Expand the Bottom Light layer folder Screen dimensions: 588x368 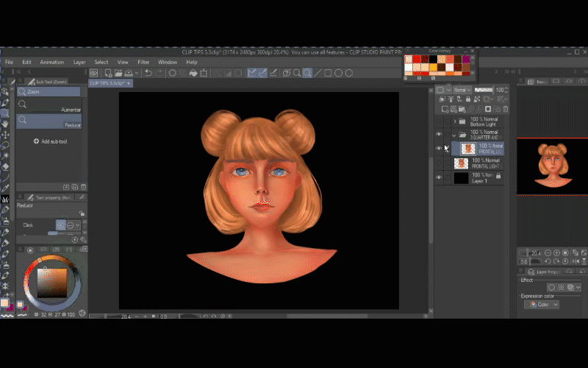(x=454, y=121)
